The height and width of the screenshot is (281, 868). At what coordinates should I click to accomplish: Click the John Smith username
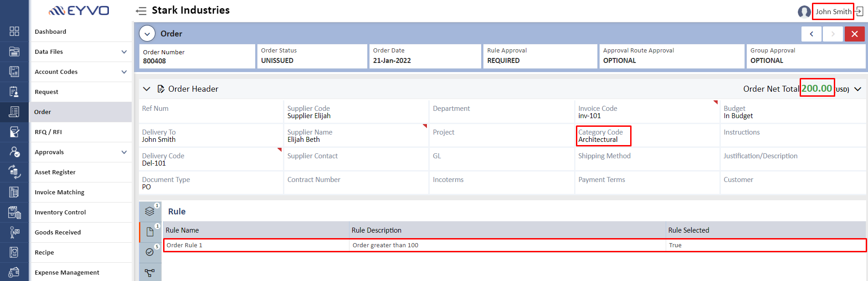(833, 11)
